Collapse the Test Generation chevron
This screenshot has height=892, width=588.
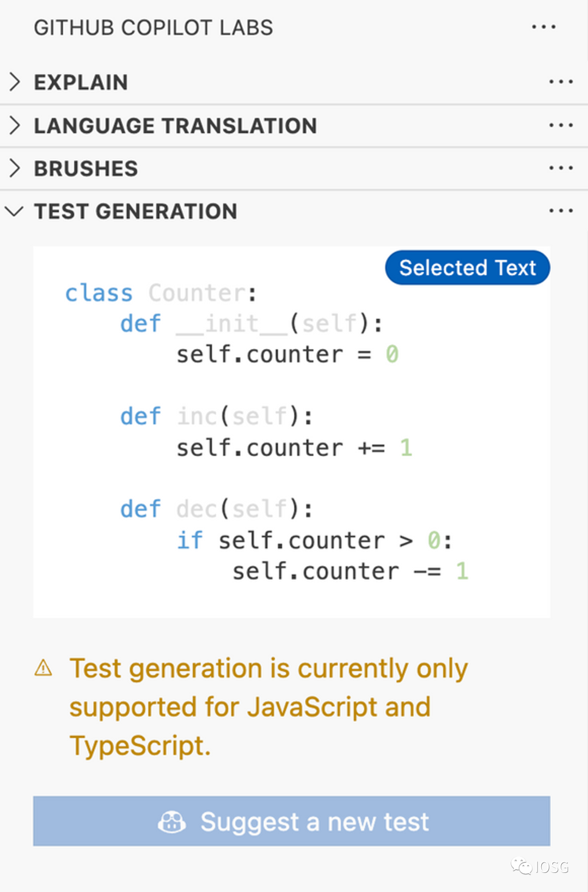[14, 211]
